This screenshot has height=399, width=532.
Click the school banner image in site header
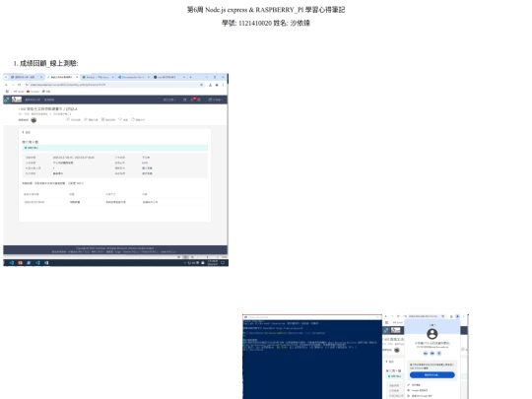[x=17, y=100]
